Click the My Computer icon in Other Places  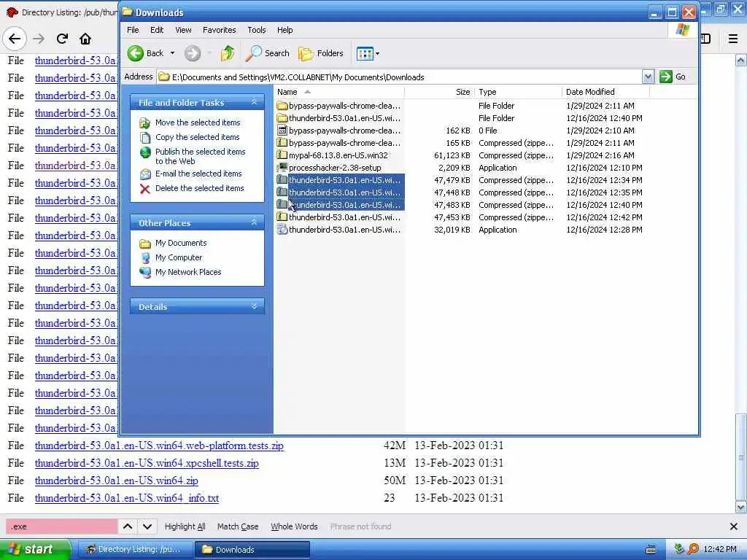tap(145, 258)
